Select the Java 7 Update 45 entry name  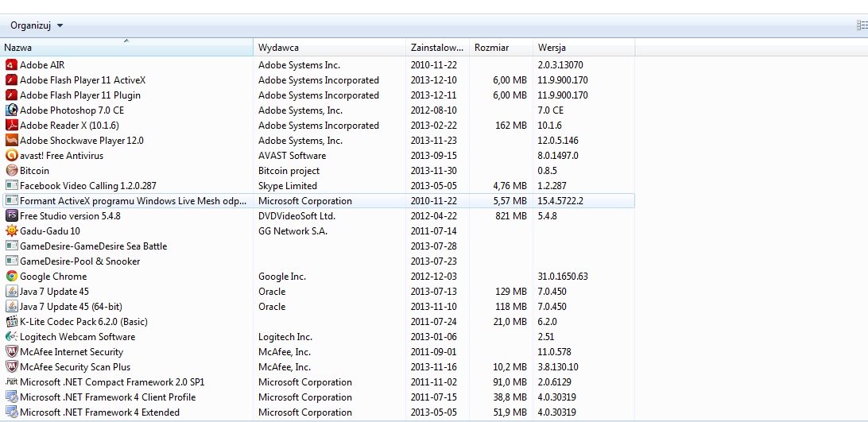click(54, 292)
